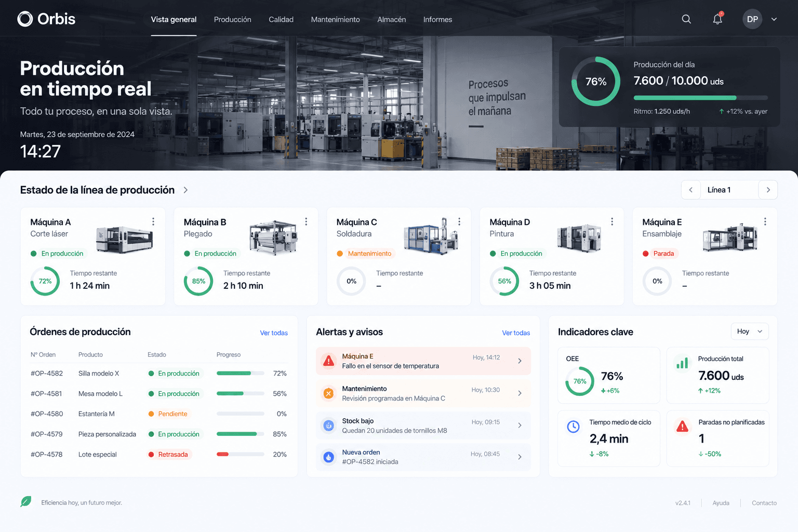Click the daily production progress bar

click(x=700, y=98)
